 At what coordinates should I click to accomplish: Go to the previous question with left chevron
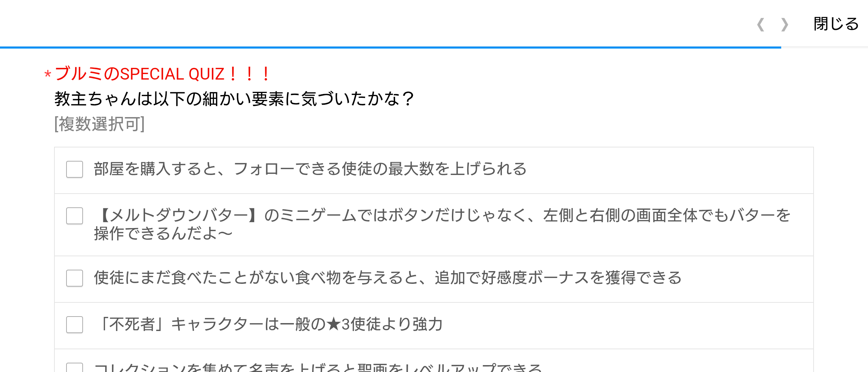[761, 24]
